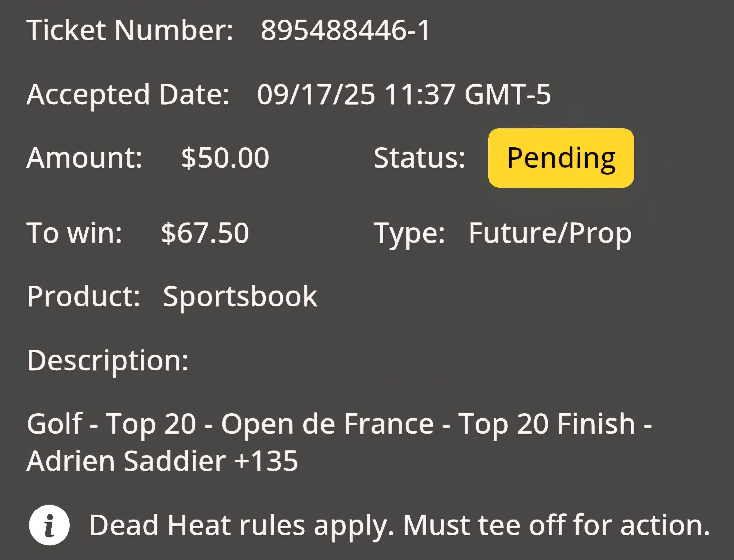Click the yellow Pending status badge
This screenshot has height=560, width=734.
[561, 158]
